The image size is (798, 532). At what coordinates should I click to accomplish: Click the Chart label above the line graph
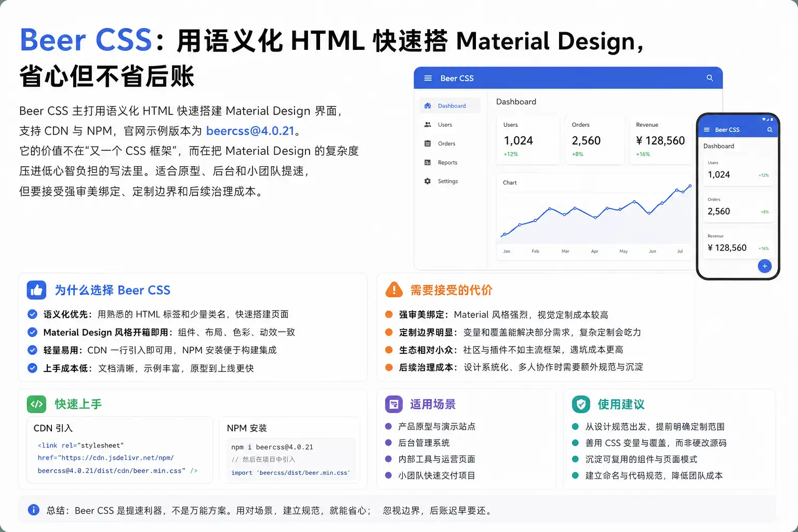(510, 183)
